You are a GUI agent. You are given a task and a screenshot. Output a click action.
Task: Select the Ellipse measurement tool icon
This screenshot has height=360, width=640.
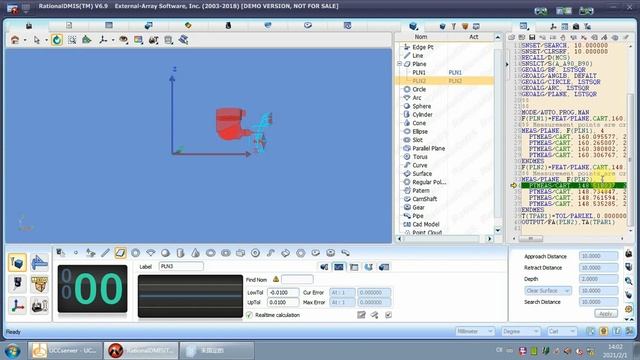point(211,253)
